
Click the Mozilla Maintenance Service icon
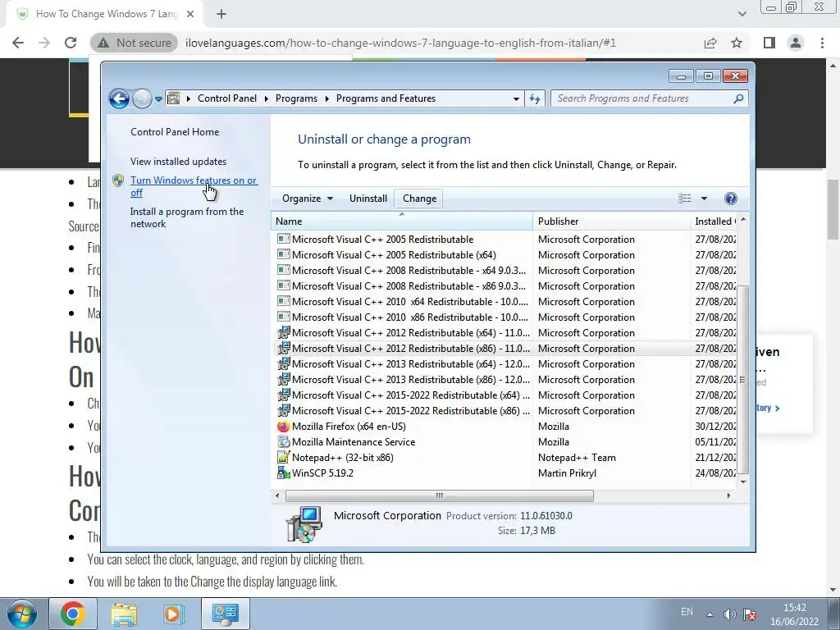[283, 441]
